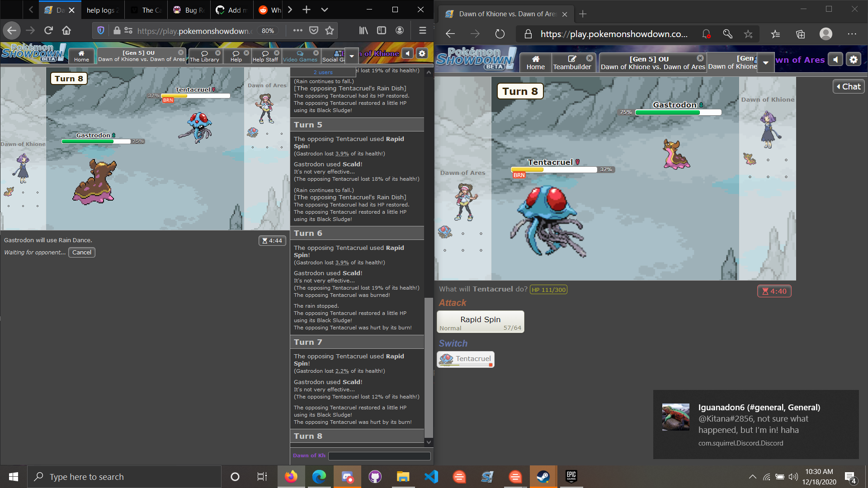Image resolution: width=868 pixels, height=488 pixels.
Task: Open Teambuilder tab in Edge Showdown
Action: pos(572,62)
